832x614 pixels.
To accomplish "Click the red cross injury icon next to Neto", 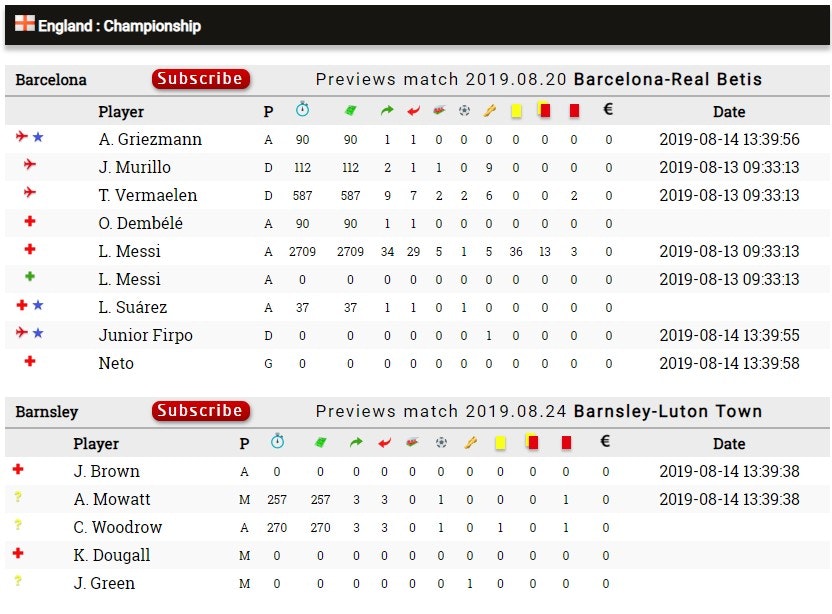I will click(31, 363).
